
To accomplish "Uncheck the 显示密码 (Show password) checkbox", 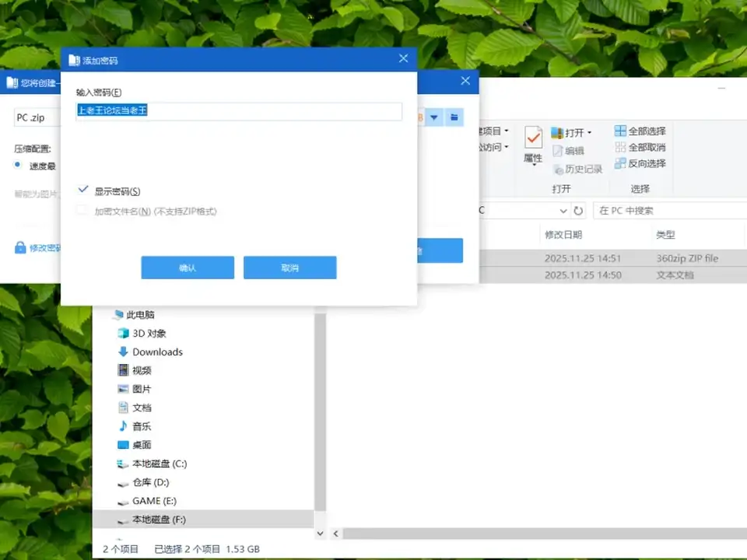I will pyautogui.click(x=83, y=190).
